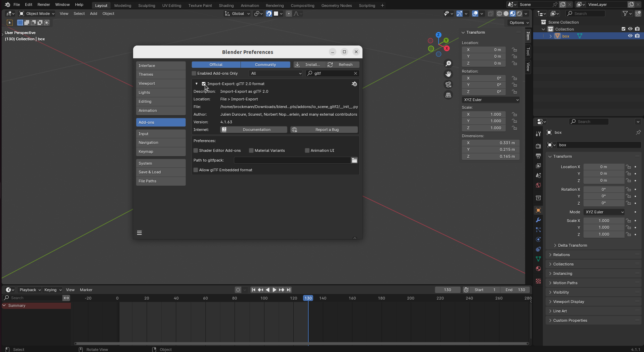Click the pin icon in Properties editor

638,132
